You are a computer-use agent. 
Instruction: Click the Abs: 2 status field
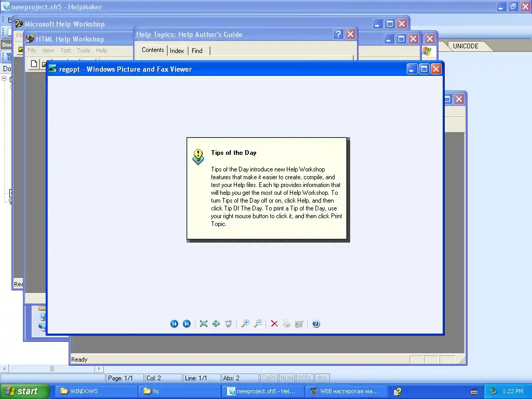tap(240, 378)
